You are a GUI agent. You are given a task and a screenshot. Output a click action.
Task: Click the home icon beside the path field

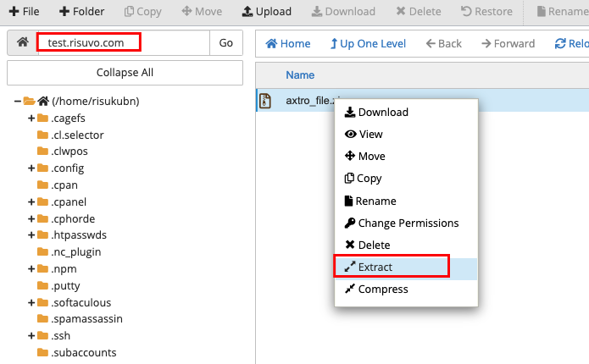[23, 43]
